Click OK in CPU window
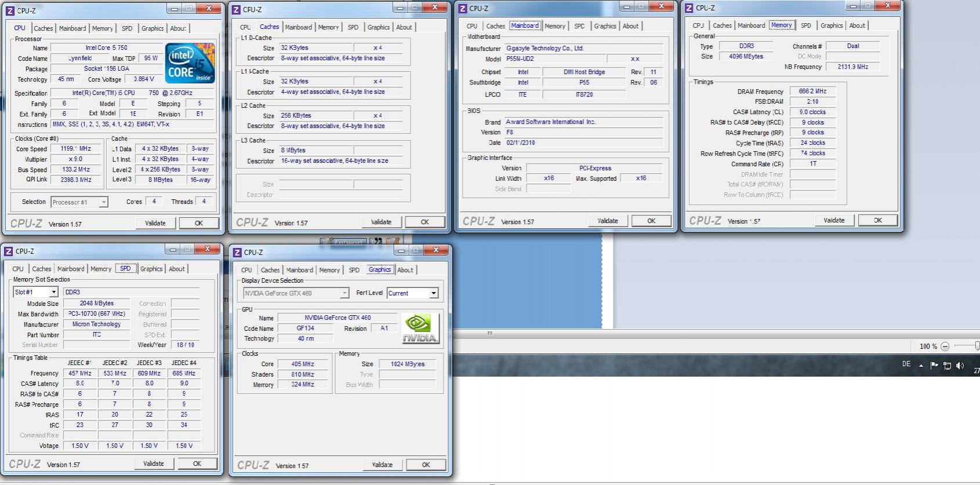980x485 pixels. point(199,223)
